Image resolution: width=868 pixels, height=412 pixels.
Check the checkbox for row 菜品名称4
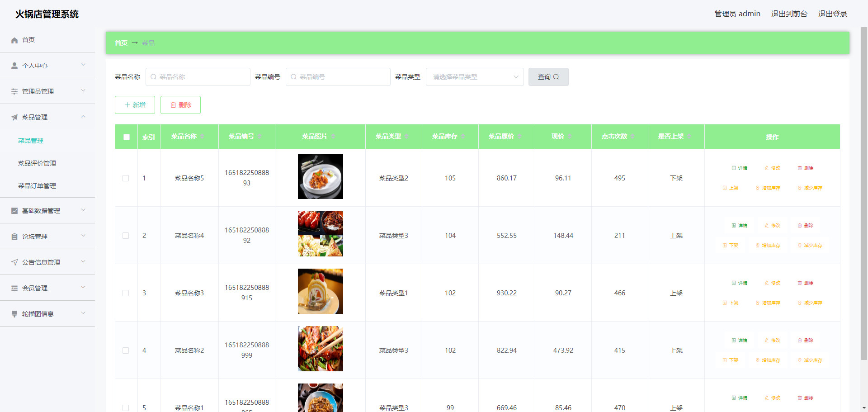[126, 236]
